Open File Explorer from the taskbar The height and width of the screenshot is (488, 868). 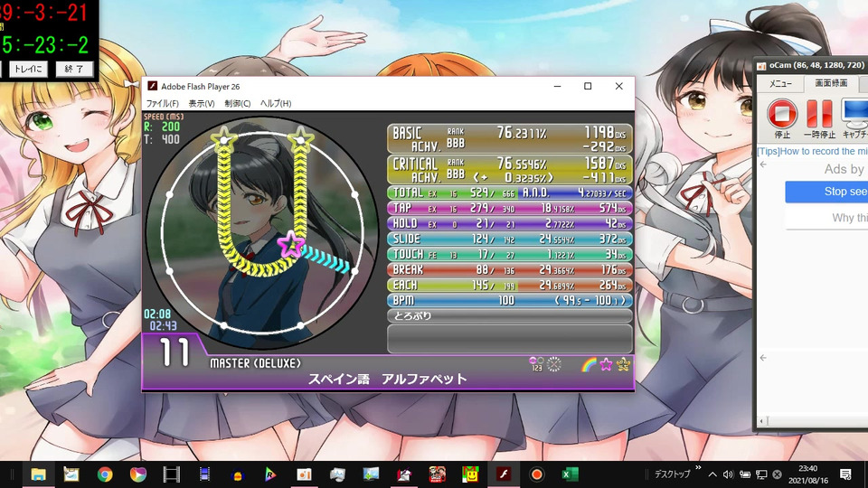coord(38,474)
